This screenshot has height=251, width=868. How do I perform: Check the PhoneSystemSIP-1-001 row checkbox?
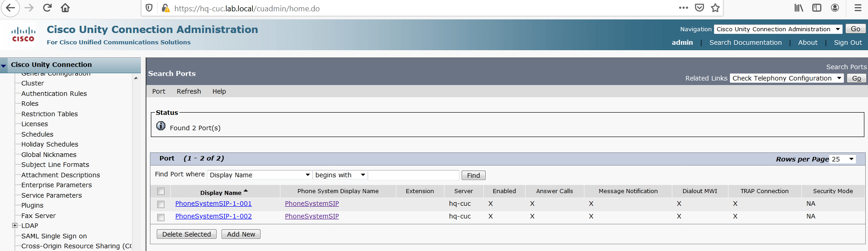(161, 204)
